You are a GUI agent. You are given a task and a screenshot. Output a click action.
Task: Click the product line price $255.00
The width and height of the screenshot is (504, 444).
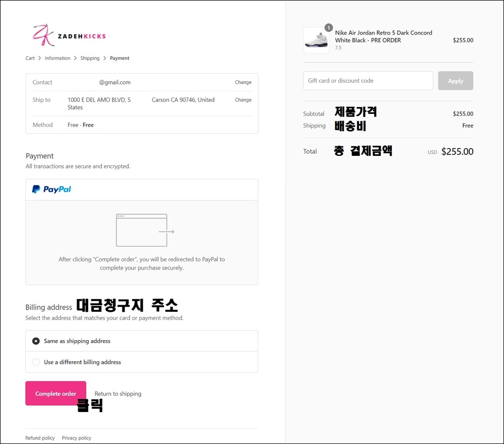pyautogui.click(x=463, y=40)
